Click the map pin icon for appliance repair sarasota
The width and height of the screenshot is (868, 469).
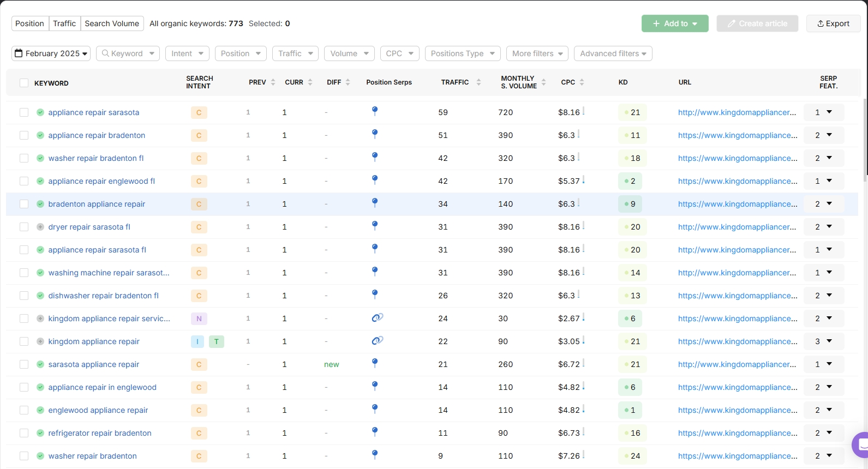point(375,111)
